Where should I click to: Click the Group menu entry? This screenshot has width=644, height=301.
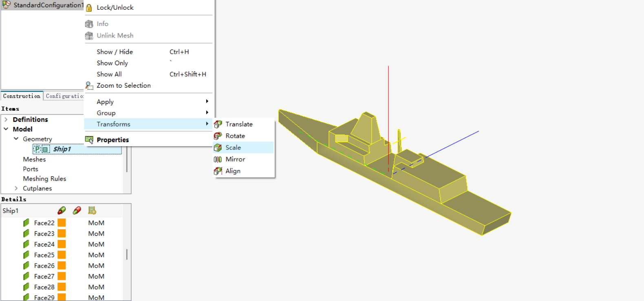(x=106, y=113)
